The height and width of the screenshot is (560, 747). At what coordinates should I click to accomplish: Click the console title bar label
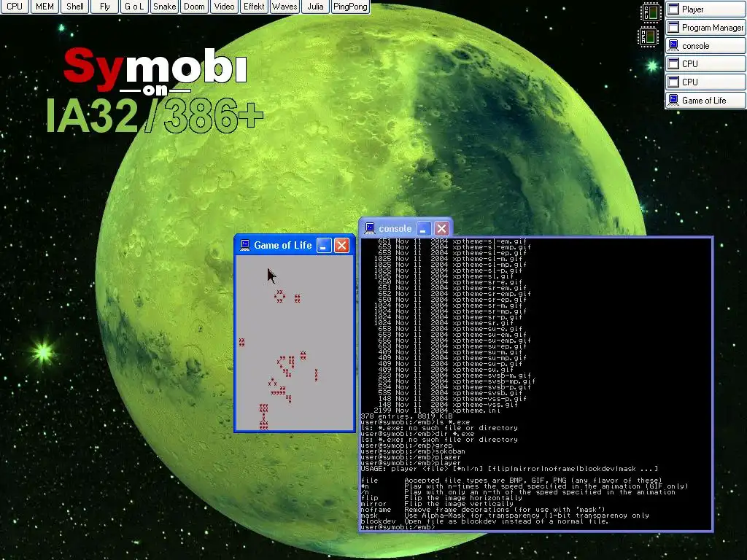(395, 228)
